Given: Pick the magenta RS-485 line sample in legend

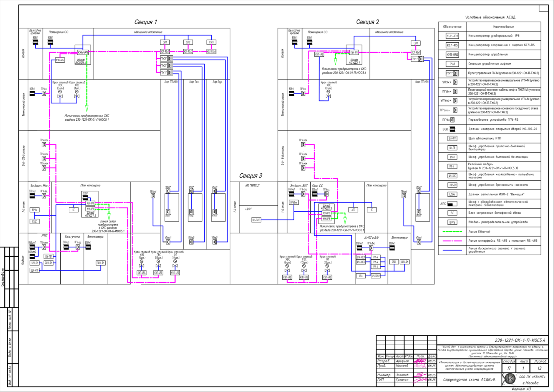Looking at the screenshot, I should (x=452, y=241).
